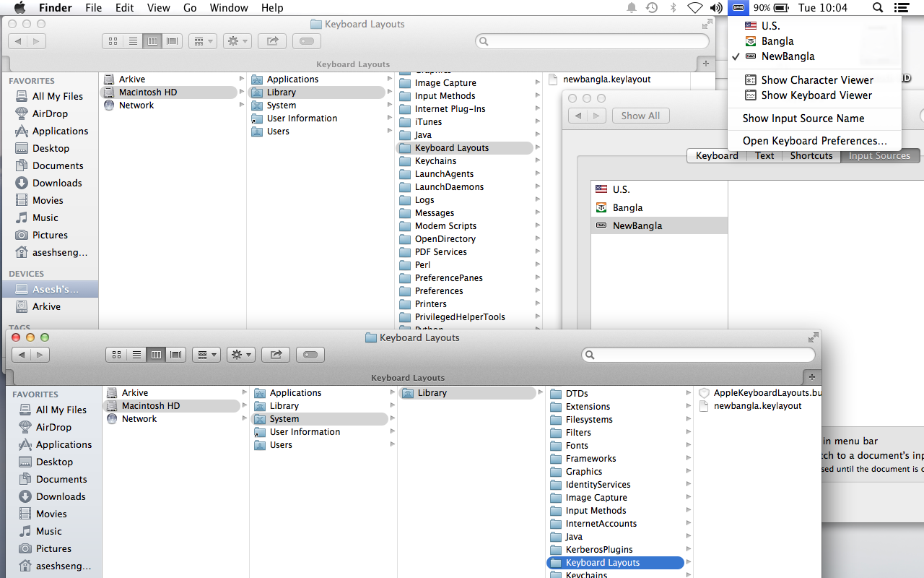924x578 pixels.
Task: Select AirDrop in front window sidebar
Action: click(53, 427)
